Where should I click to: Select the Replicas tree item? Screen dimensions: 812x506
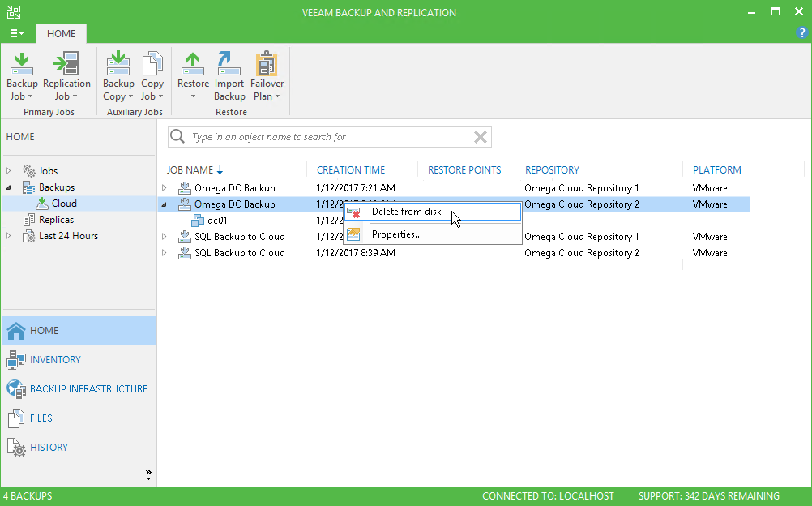coord(57,220)
